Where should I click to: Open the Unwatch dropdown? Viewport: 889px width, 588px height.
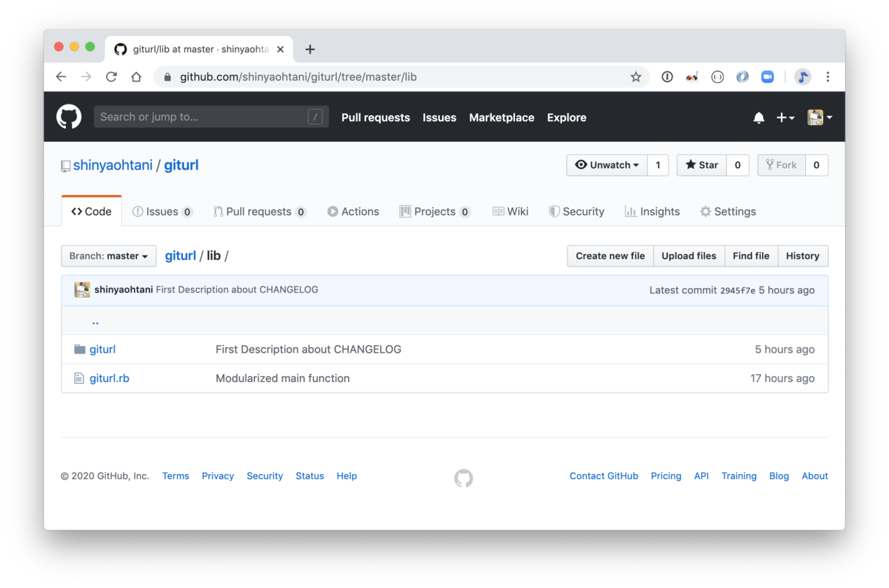pyautogui.click(x=607, y=165)
